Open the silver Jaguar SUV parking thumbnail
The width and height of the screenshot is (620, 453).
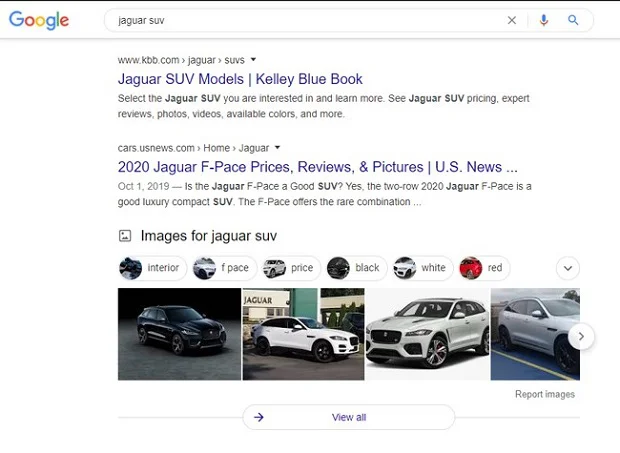pyautogui.click(x=535, y=334)
